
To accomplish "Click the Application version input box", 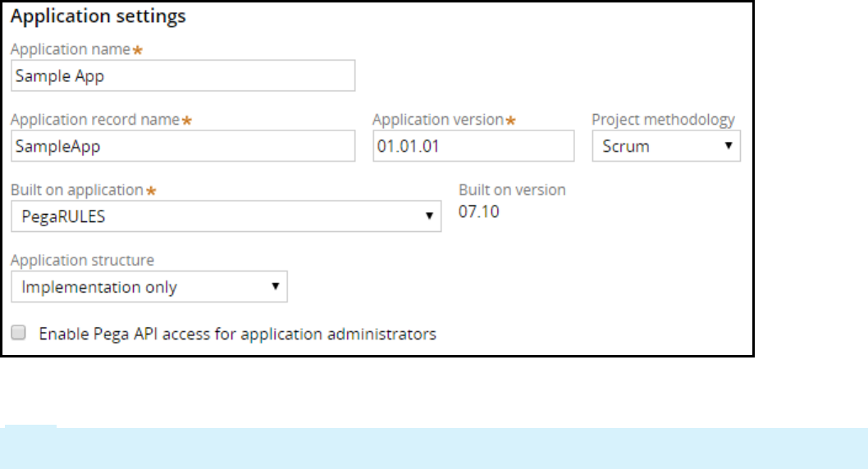I will [x=473, y=146].
